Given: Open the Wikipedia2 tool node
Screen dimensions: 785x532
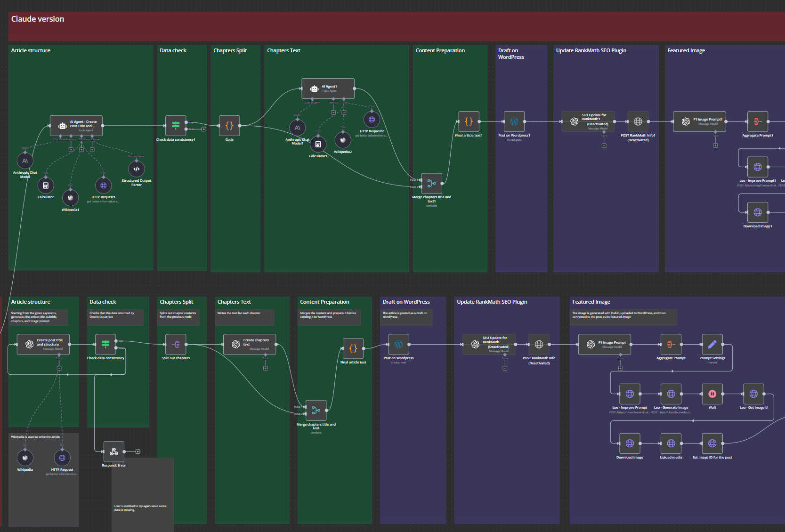Looking at the screenshot, I should (343, 140).
